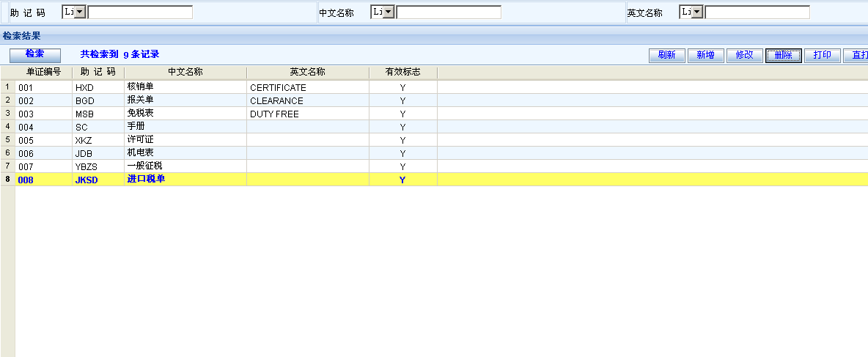
Task: Click the 有效标志 column header
Action: [402, 72]
